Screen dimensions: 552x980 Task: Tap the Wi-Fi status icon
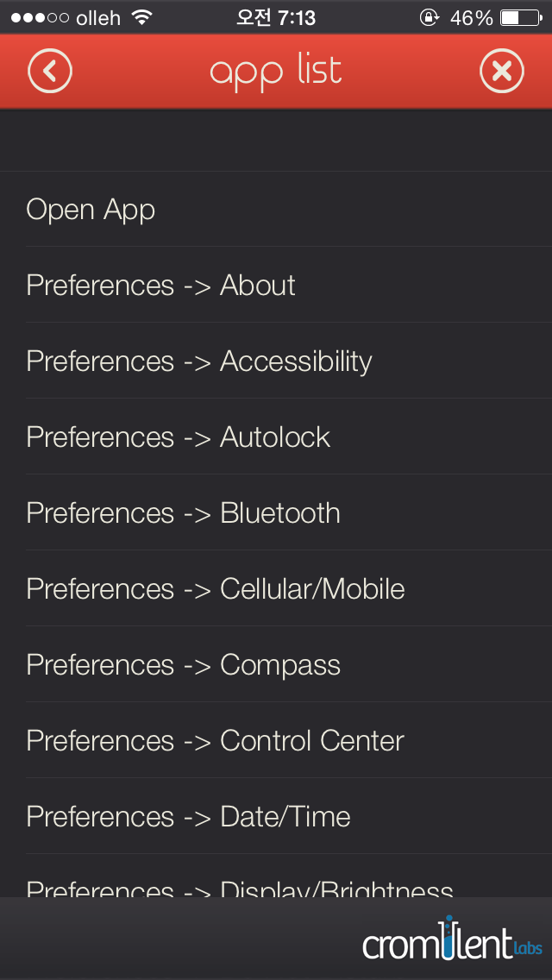143,17
